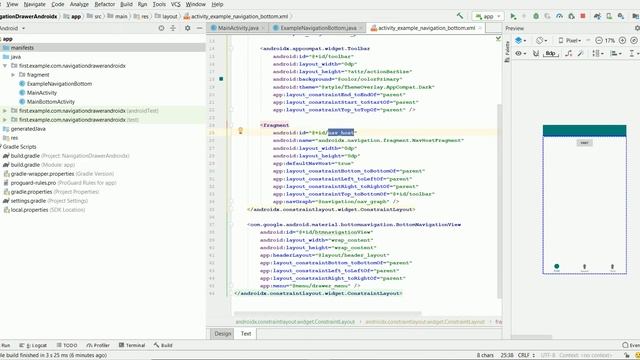The width and height of the screenshot is (640, 360).
Task: Click the Debug app bug icon
Action: (536, 16)
